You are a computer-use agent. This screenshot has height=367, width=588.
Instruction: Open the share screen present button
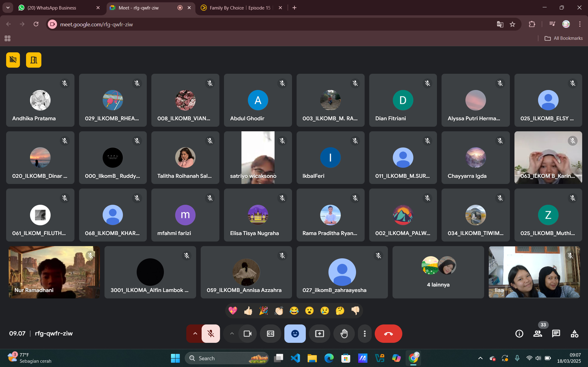point(319,334)
